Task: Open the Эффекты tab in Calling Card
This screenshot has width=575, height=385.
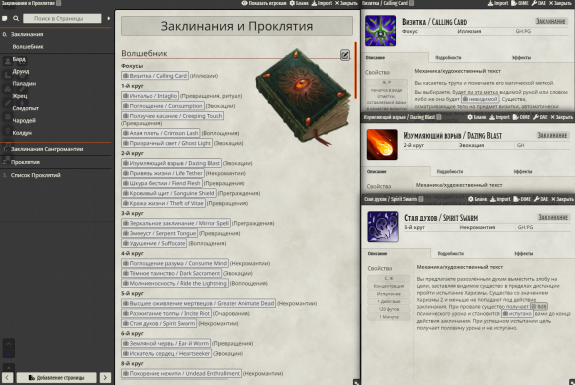Action: (x=521, y=58)
